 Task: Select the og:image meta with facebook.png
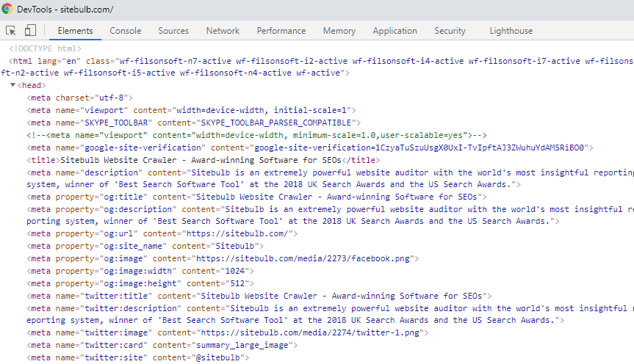(223, 259)
